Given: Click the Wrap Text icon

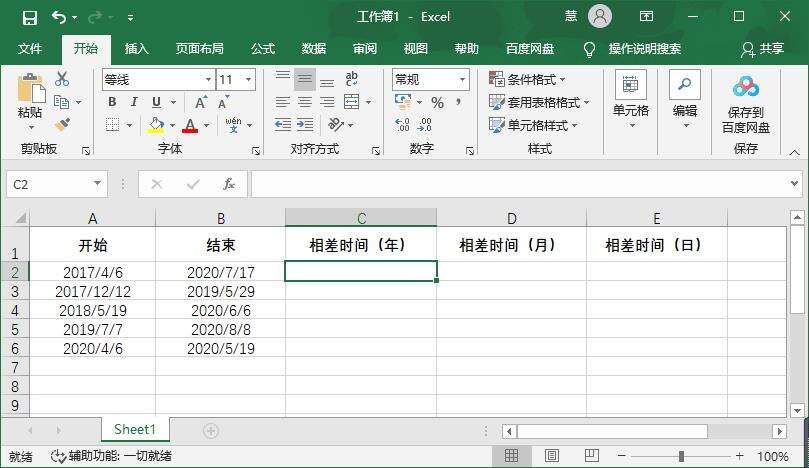Looking at the screenshot, I should coord(351,79).
